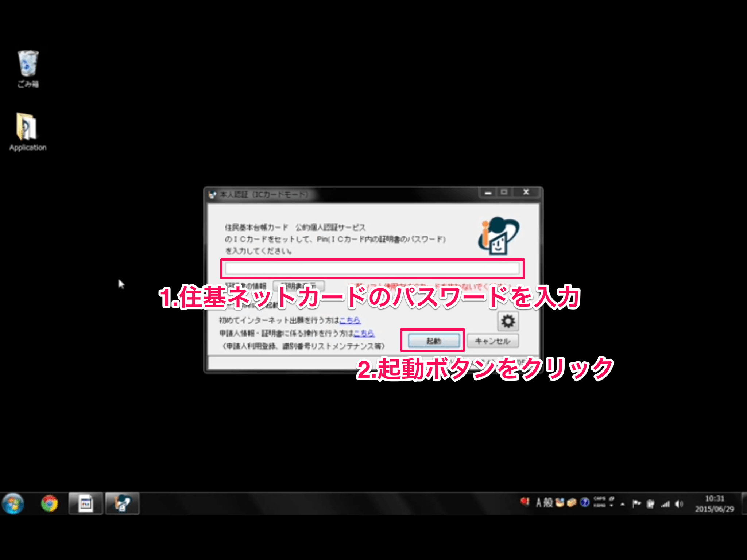
Task: Click the volume speaker icon in the system tray
Action: tap(678, 504)
